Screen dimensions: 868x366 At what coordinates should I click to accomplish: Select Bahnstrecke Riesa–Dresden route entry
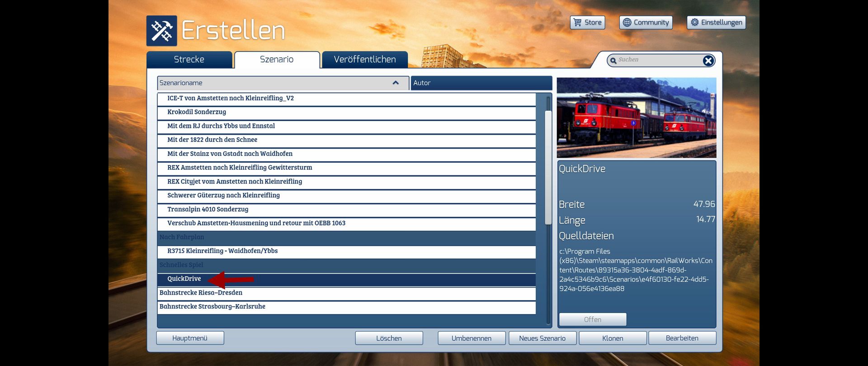[x=201, y=293]
